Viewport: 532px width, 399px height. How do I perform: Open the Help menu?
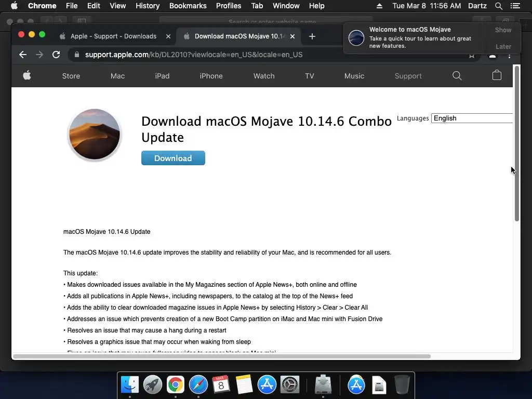[x=316, y=6]
